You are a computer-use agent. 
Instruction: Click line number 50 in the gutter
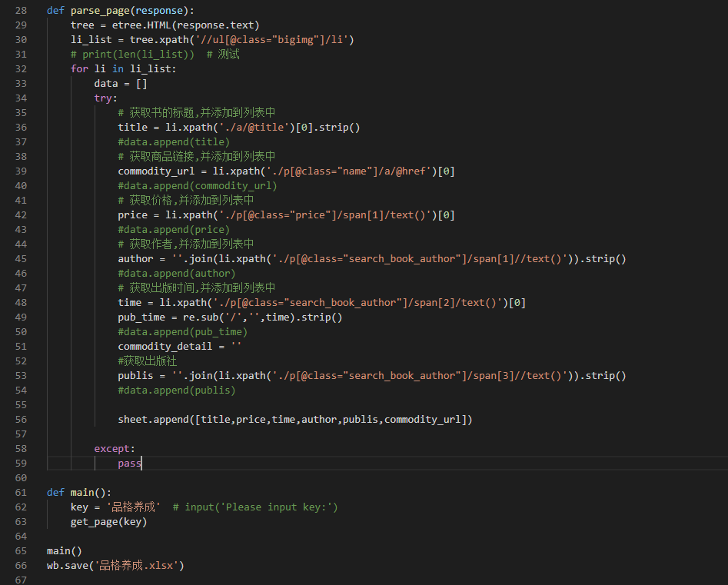coord(21,332)
